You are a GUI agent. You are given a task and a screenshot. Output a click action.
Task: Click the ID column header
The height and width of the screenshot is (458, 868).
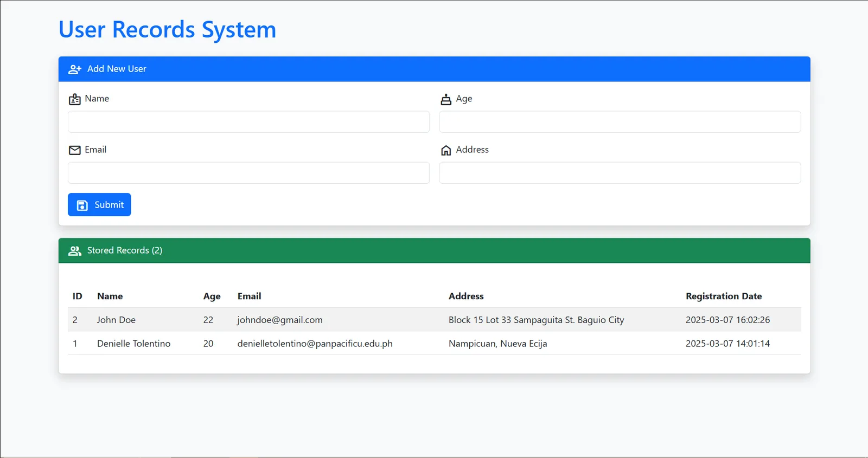(x=78, y=296)
